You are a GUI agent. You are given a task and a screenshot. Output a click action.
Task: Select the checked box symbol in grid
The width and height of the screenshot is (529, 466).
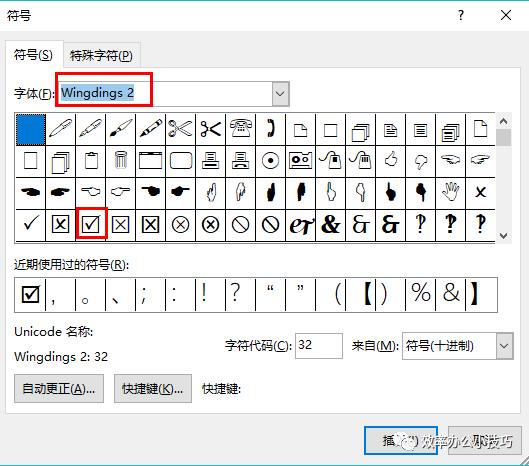point(91,224)
